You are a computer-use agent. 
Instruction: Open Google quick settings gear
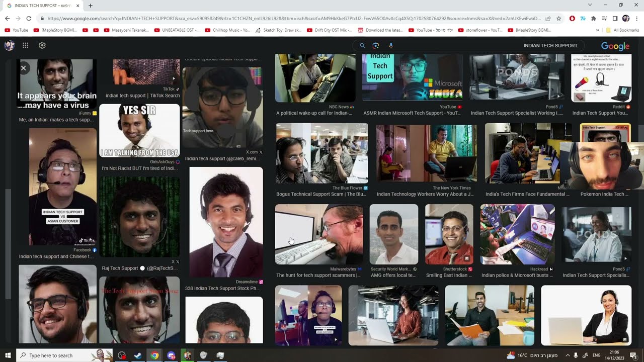tap(42, 45)
